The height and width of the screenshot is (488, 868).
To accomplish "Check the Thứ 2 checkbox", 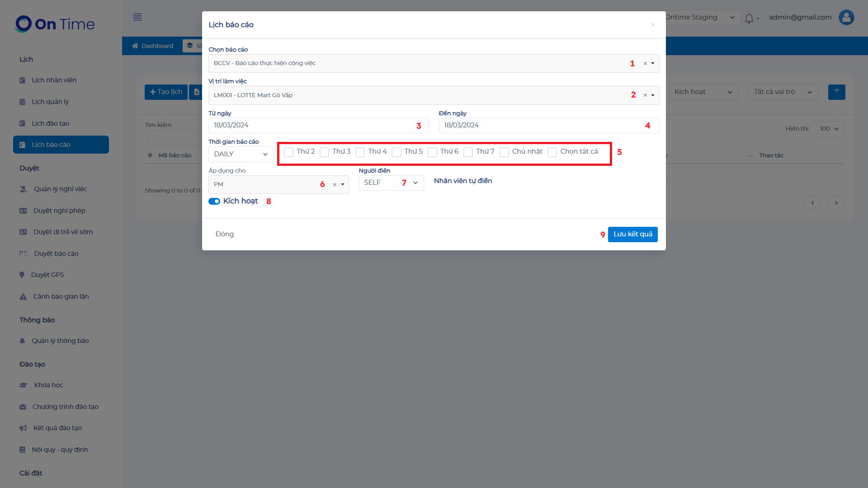I will click(x=289, y=152).
